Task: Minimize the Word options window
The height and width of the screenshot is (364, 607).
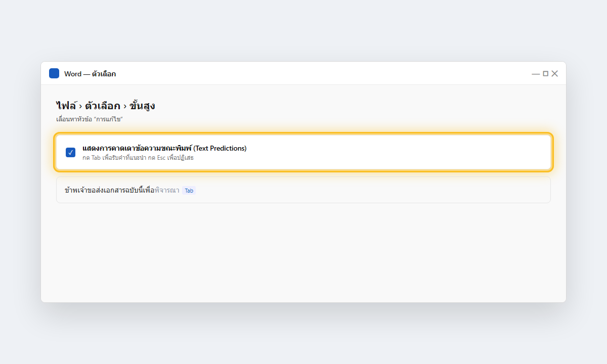Action: pyautogui.click(x=536, y=74)
